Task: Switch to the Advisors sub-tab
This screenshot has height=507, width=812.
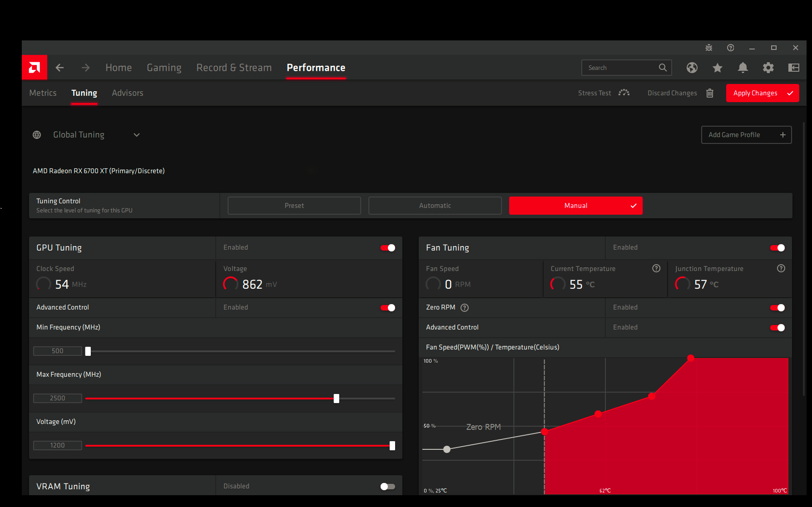Action: pos(128,93)
